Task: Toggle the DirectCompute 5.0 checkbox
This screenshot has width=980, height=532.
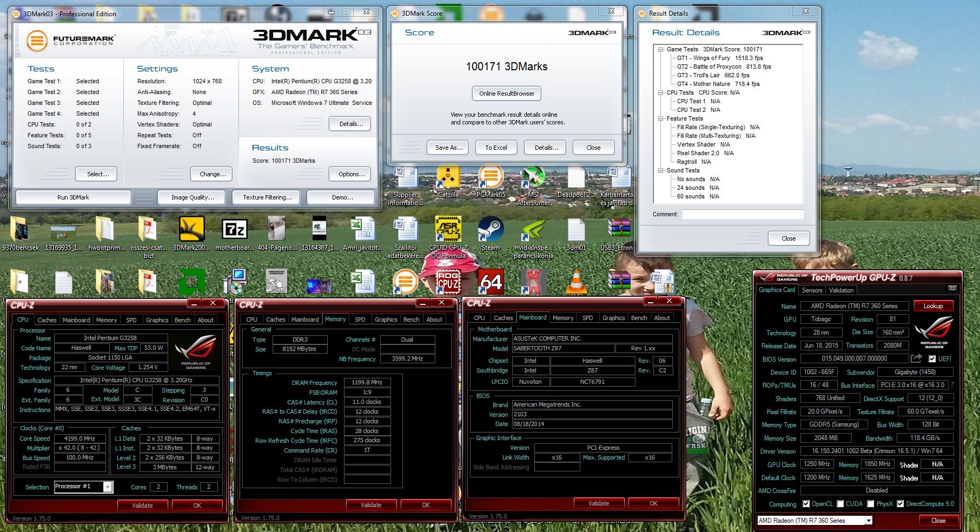Action: click(900, 504)
